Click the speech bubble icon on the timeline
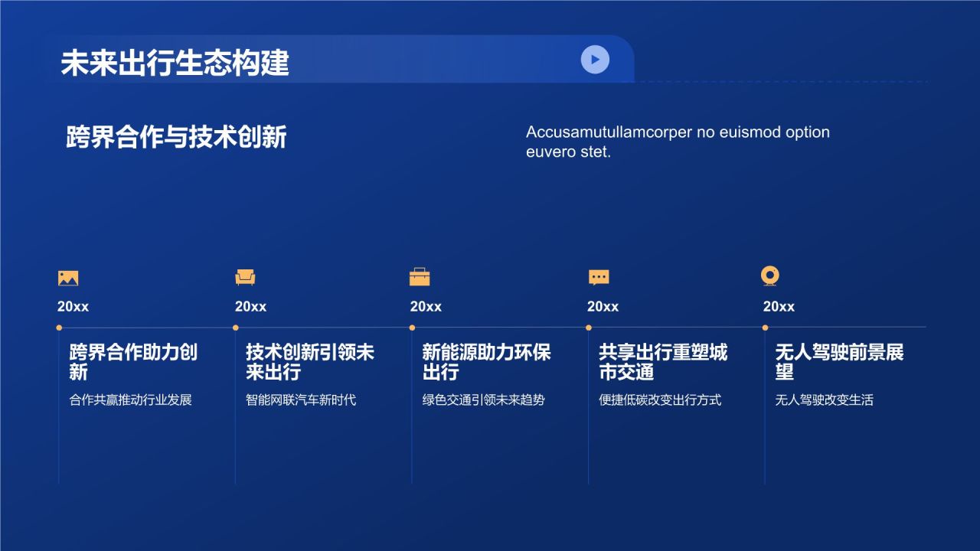 click(598, 278)
